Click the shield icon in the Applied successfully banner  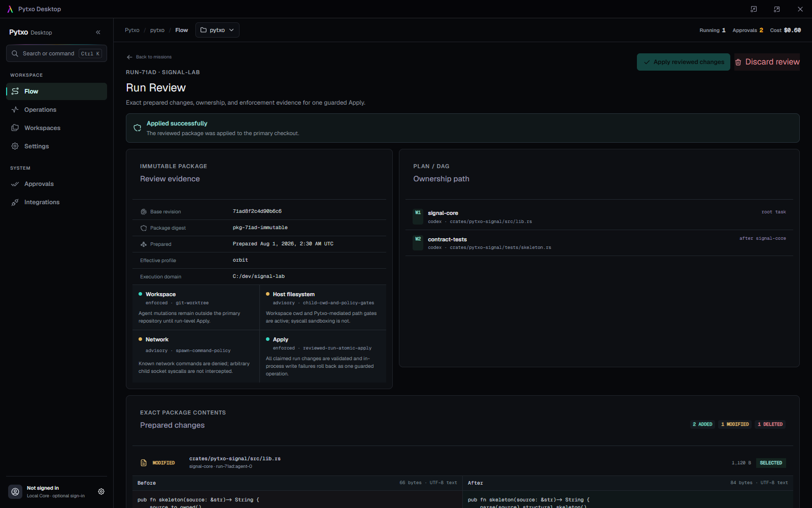point(137,128)
